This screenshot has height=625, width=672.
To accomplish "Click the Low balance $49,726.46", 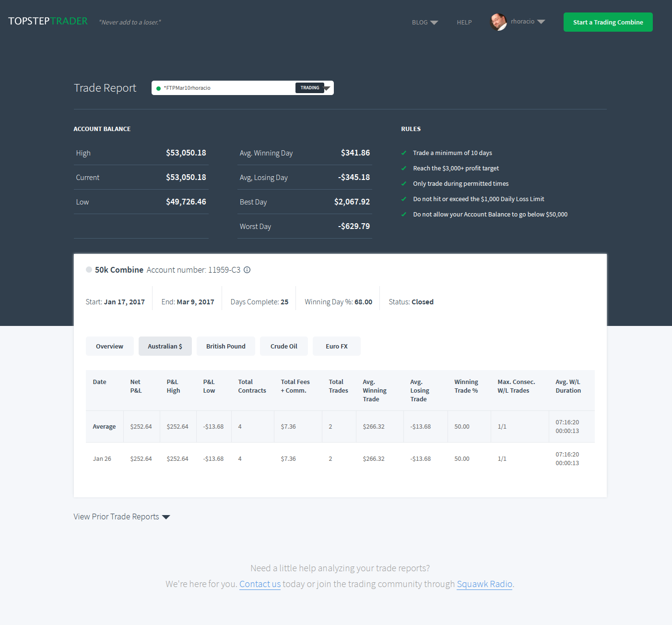I will (x=186, y=202).
